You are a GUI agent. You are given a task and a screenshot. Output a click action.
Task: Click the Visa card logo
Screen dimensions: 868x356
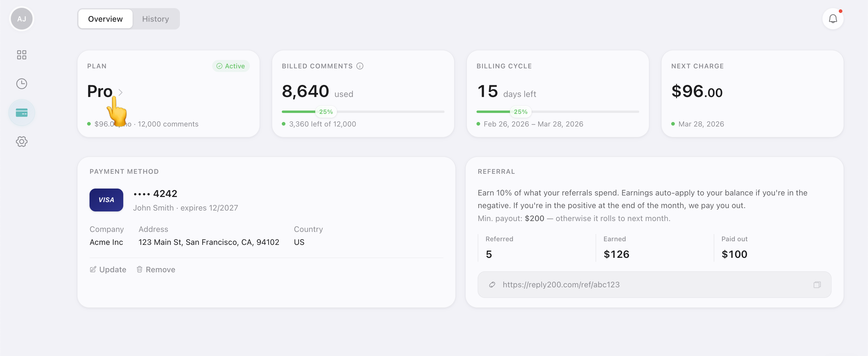tap(106, 200)
